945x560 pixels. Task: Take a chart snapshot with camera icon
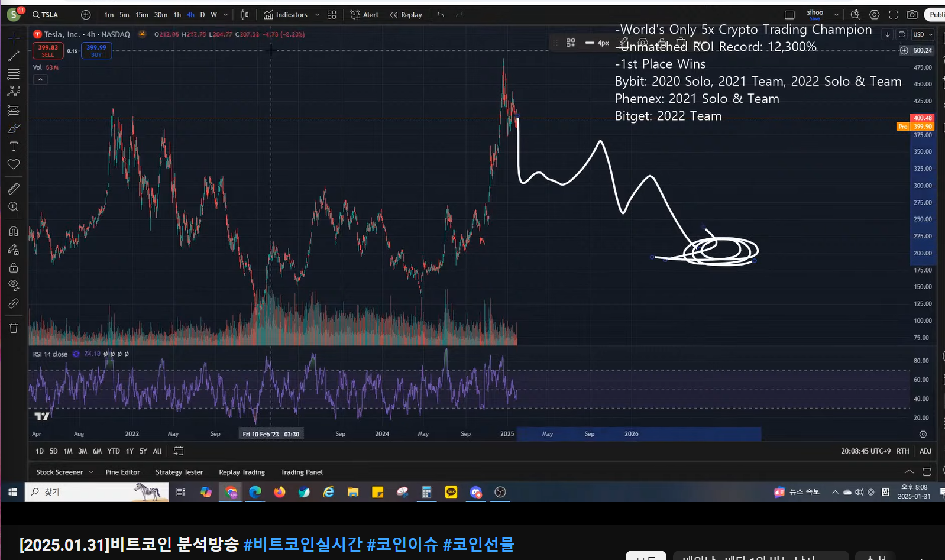[912, 15]
